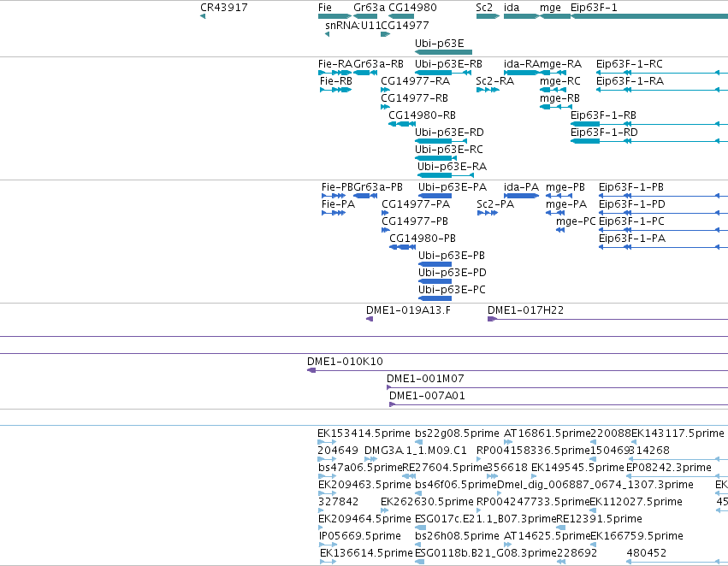Click transcript Fie-RB
Image resolution: width=728 pixels, height=566 pixels.
coord(336,81)
